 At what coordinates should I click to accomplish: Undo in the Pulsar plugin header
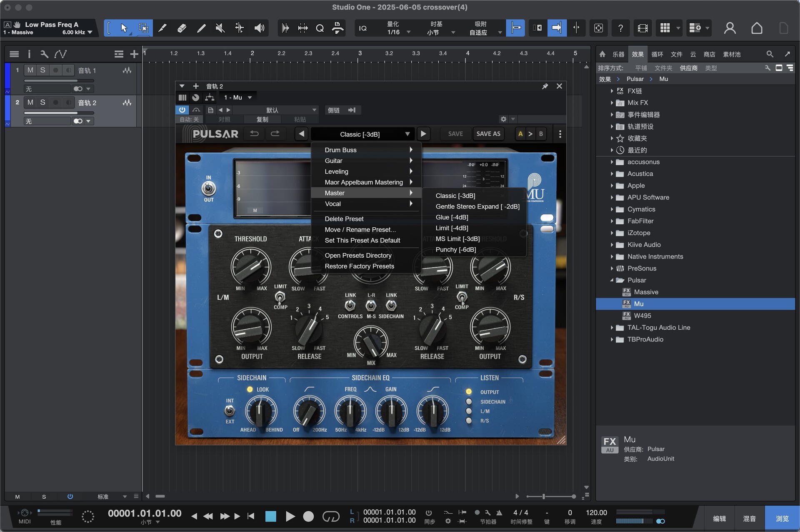(254, 134)
